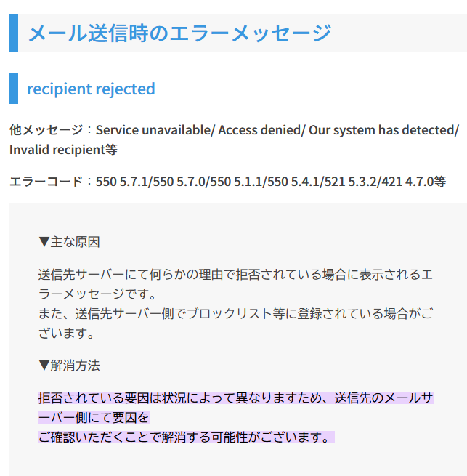This screenshot has height=476, width=467.
Task: Click the recipient rejected subheading
Action: (91, 89)
